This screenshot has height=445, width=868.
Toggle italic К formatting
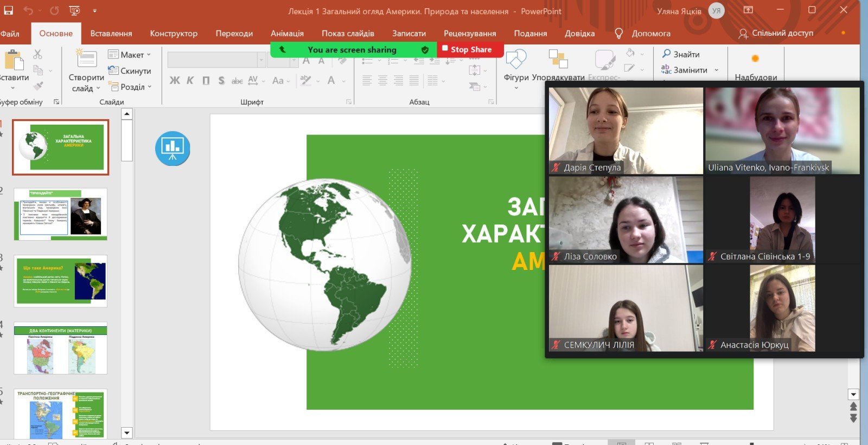(x=190, y=80)
